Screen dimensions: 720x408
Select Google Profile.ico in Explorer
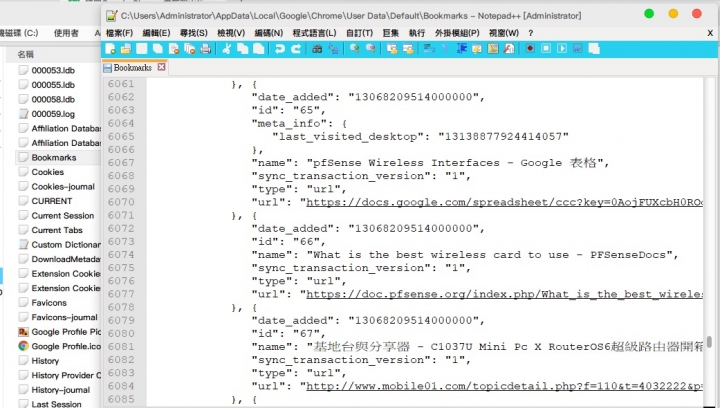[66, 347]
